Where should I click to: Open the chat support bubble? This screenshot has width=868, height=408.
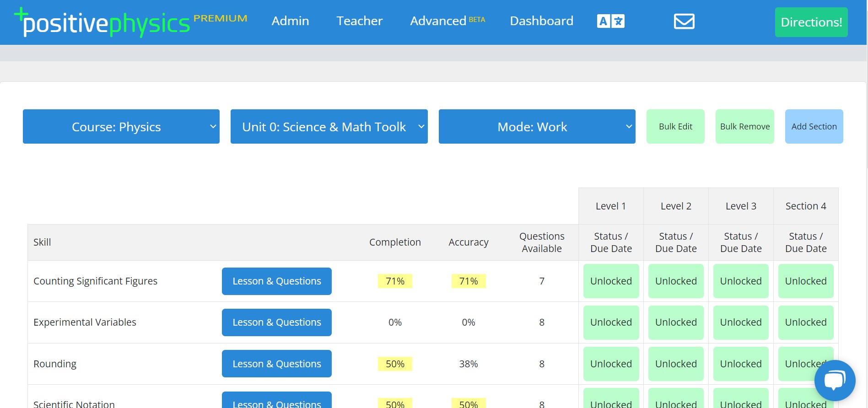[835, 381]
